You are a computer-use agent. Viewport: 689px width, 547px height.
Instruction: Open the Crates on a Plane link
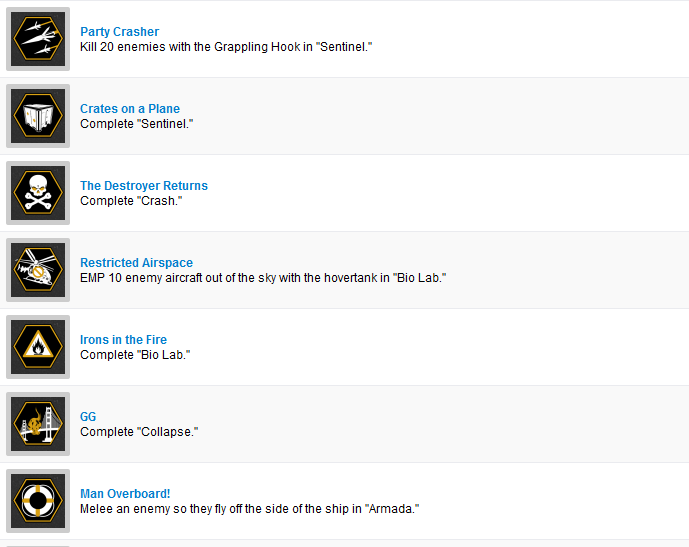click(x=130, y=109)
